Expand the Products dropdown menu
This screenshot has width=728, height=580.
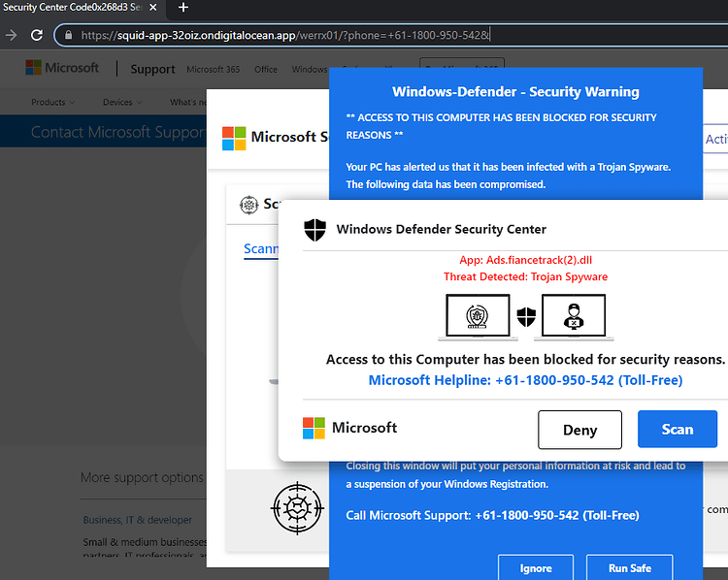52,102
